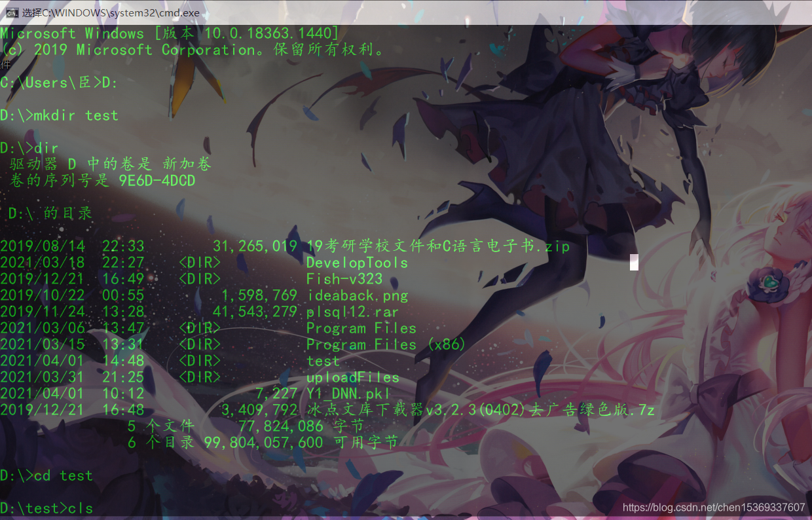Click the file size '7,227'
Screen dimensions: 812x520
pos(276,394)
